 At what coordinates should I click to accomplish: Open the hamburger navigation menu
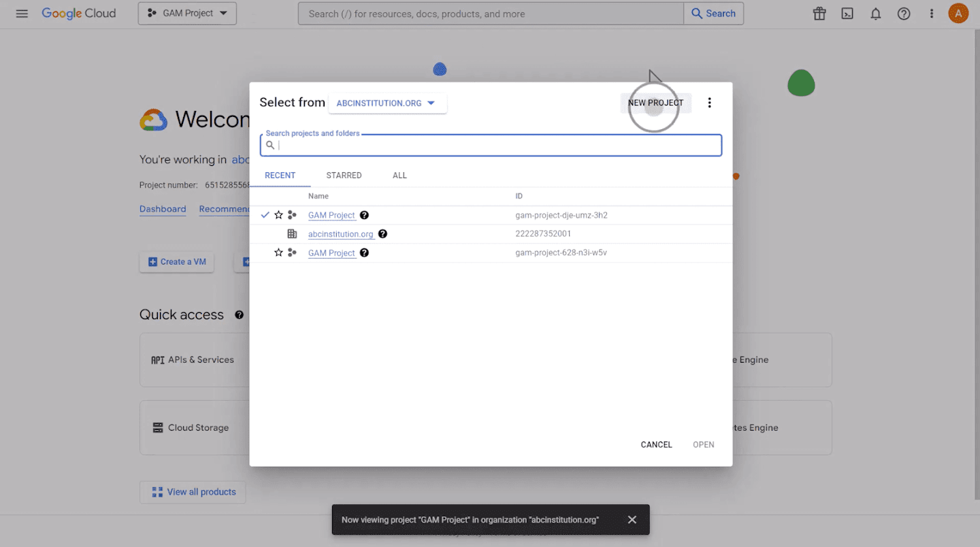(22, 14)
